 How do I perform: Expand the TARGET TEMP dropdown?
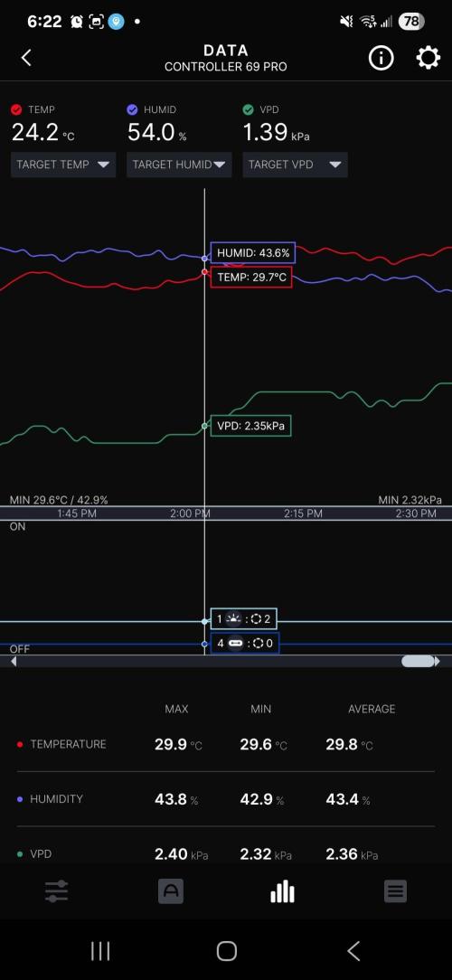(x=63, y=165)
